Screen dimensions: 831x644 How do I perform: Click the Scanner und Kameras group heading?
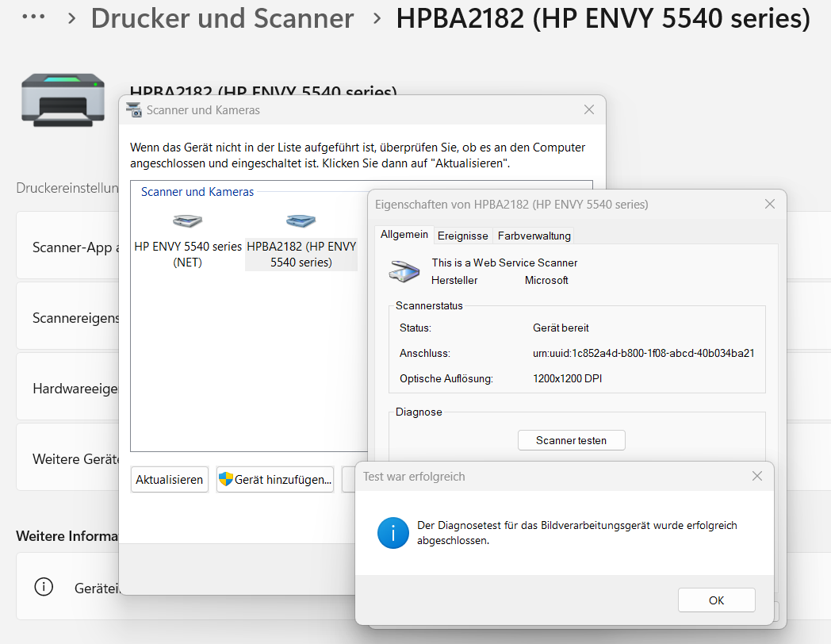pyautogui.click(x=197, y=192)
